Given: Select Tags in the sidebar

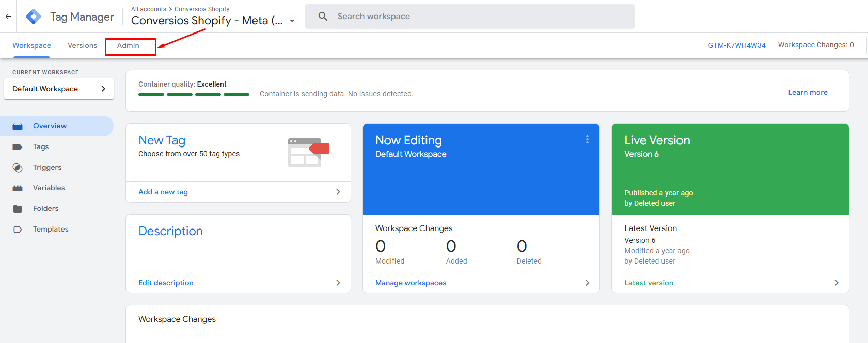Looking at the screenshot, I should [x=41, y=146].
